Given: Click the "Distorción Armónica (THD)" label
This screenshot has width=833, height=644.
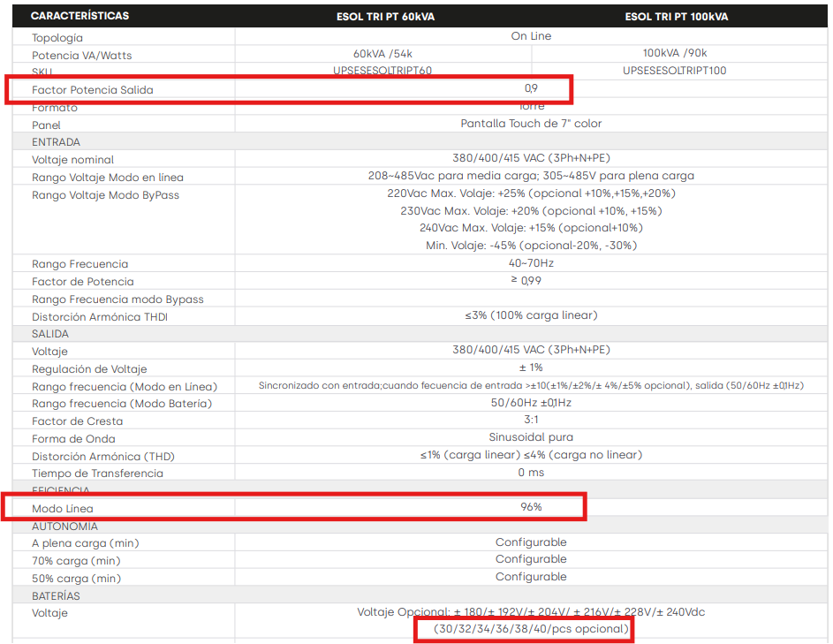Looking at the screenshot, I should pos(103,457).
